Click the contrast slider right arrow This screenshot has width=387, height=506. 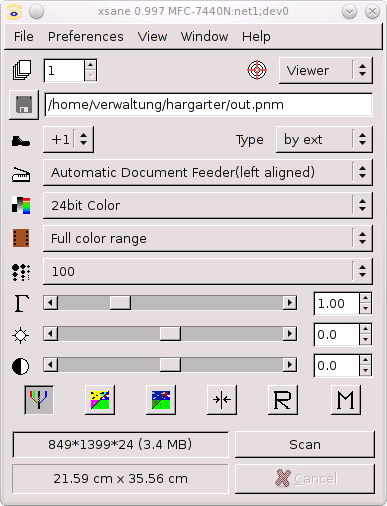pyautogui.click(x=289, y=365)
